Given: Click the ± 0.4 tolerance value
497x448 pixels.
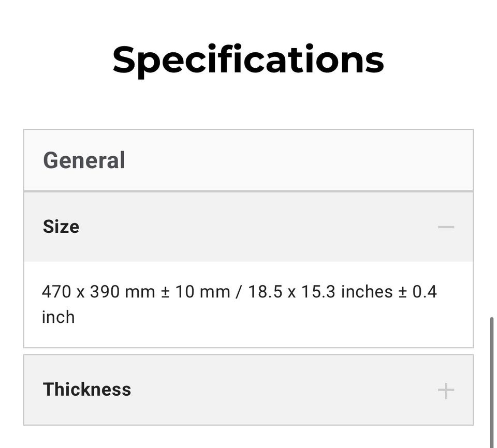Looking at the screenshot, I should click(x=417, y=292).
